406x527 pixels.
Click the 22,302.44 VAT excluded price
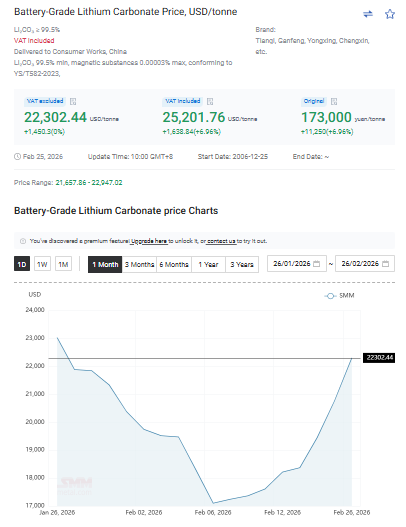(55, 117)
